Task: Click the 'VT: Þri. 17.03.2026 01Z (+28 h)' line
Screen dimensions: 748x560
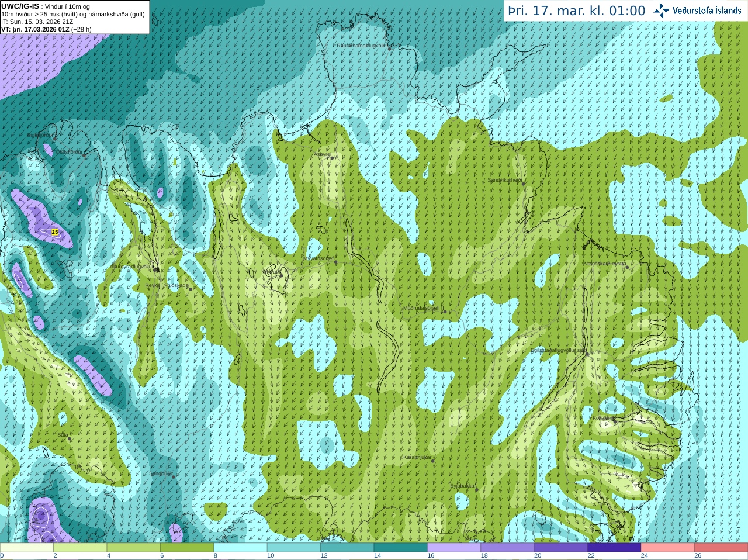Action: coord(46,29)
